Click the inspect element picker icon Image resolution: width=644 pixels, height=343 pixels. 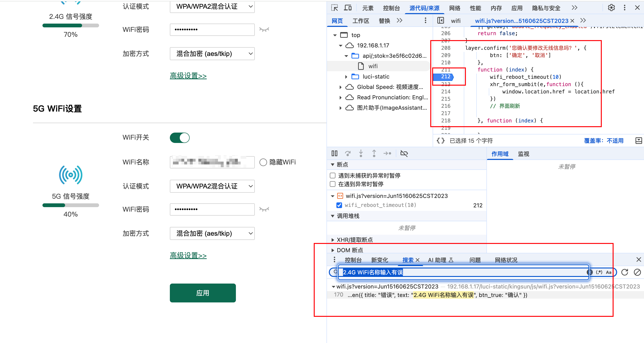point(335,8)
